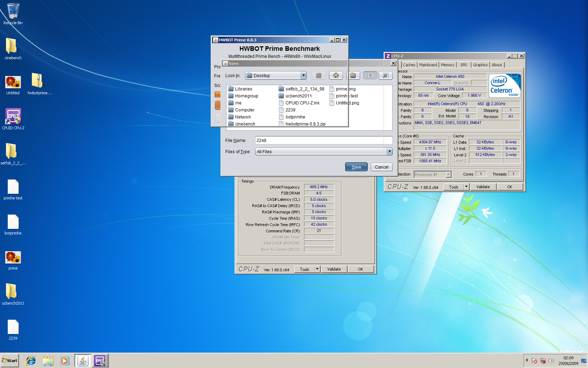The width and height of the screenshot is (588, 368).
Task: Select the 2239 file on desktop
Action: click(13, 329)
